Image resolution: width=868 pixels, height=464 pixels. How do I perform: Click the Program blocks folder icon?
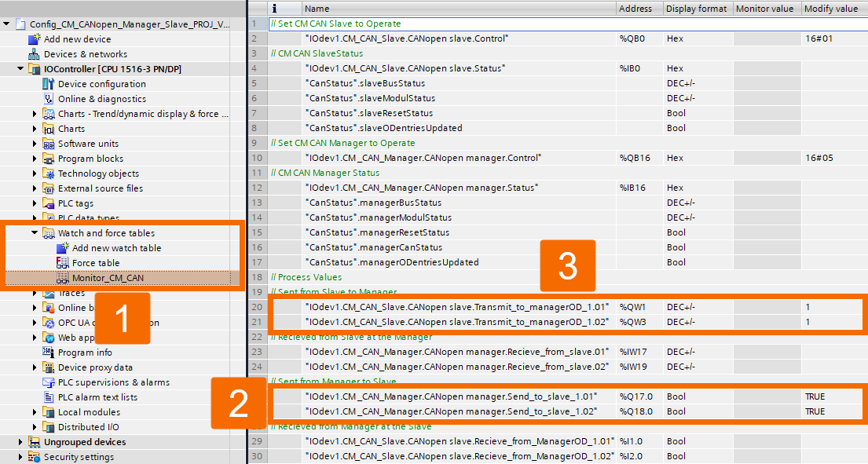pos(49,158)
